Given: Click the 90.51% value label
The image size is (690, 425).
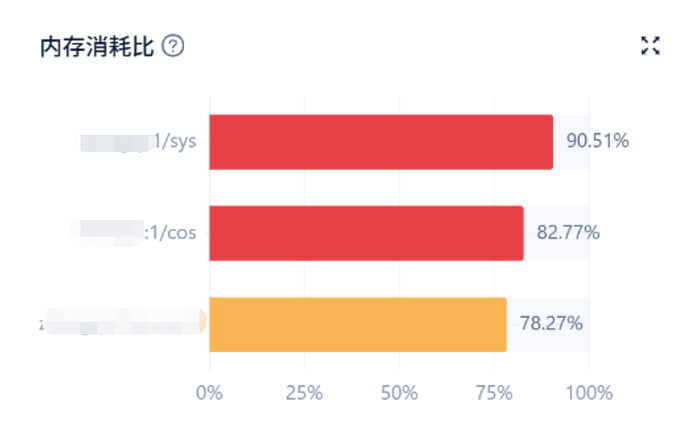Looking at the screenshot, I should click(597, 141).
